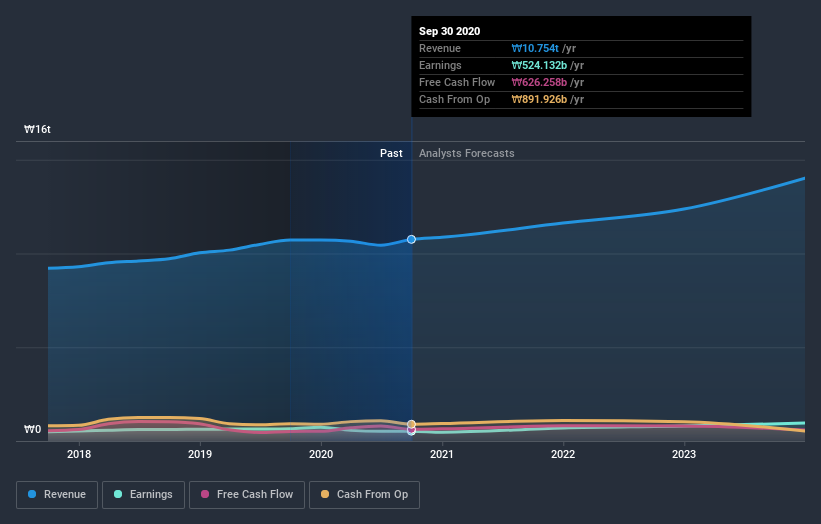Click the Analysts Forecasts label
Image resolution: width=821 pixels, height=524 pixels.
tap(467, 153)
